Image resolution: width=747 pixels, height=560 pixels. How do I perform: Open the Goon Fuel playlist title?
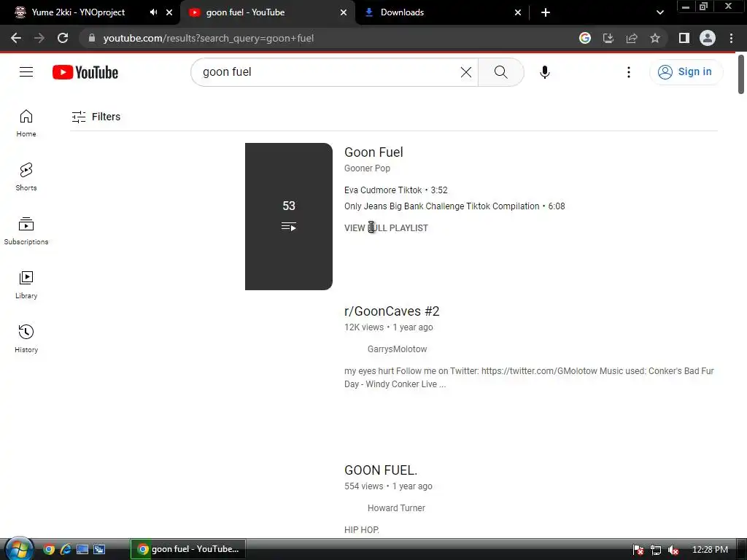point(373,152)
